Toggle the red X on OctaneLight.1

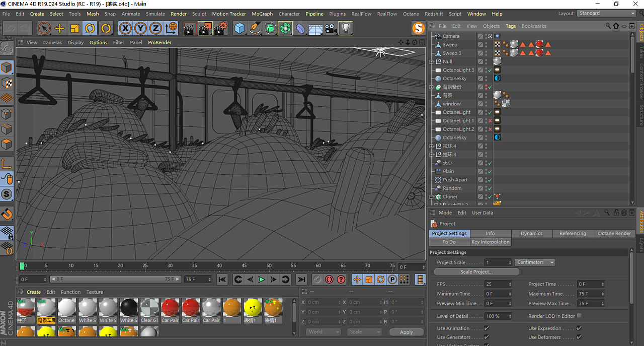pos(490,121)
